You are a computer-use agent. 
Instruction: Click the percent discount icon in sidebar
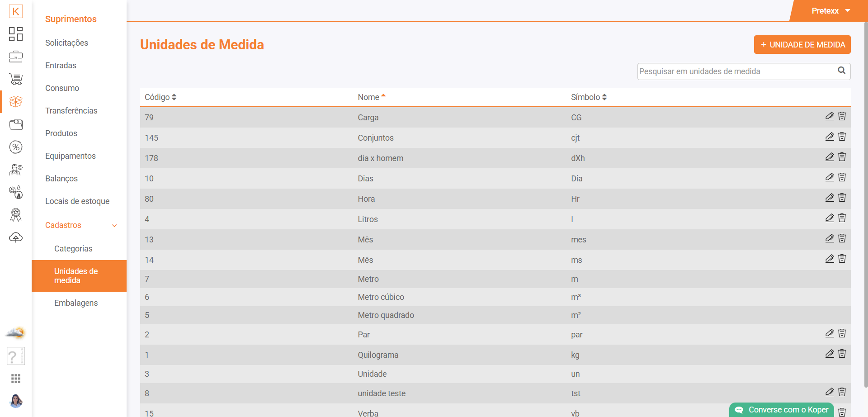[16, 147]
